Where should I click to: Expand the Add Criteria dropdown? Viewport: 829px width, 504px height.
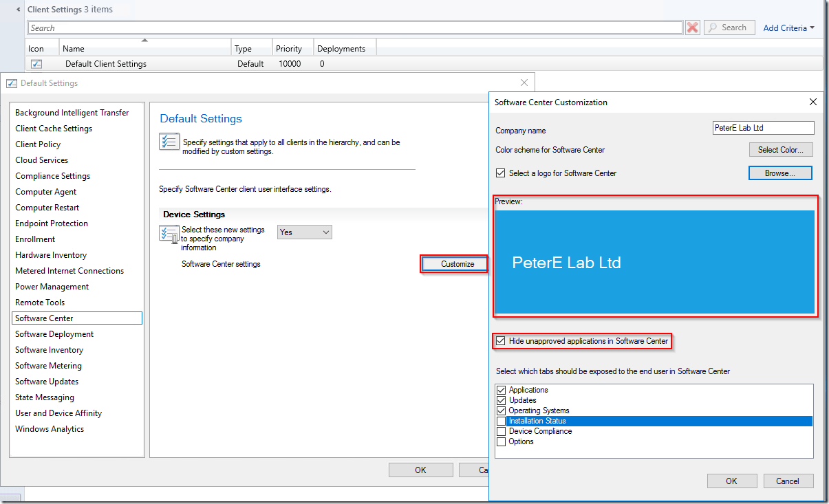point(788,28)
